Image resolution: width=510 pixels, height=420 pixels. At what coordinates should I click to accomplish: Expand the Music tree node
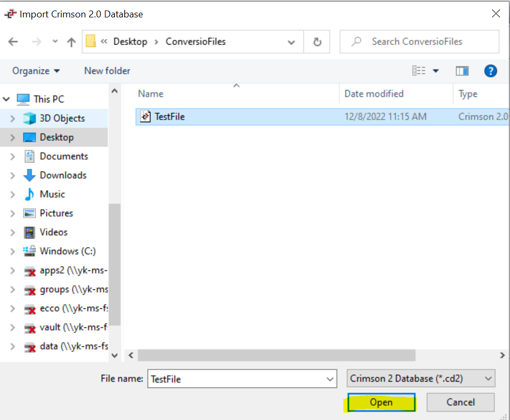[13, 194]
